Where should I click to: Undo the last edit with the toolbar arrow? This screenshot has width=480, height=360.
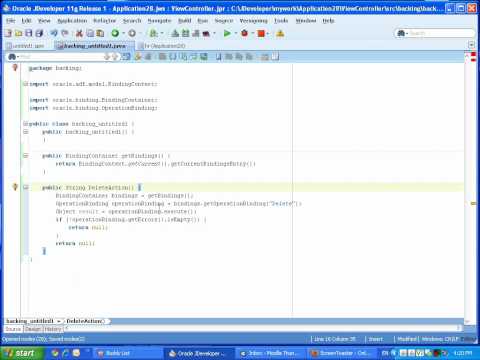tap(54, 33)
